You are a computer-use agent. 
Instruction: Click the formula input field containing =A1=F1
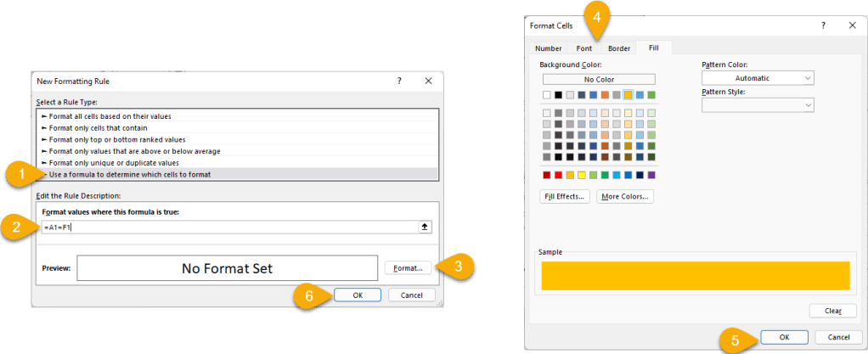tap(229, 228)
